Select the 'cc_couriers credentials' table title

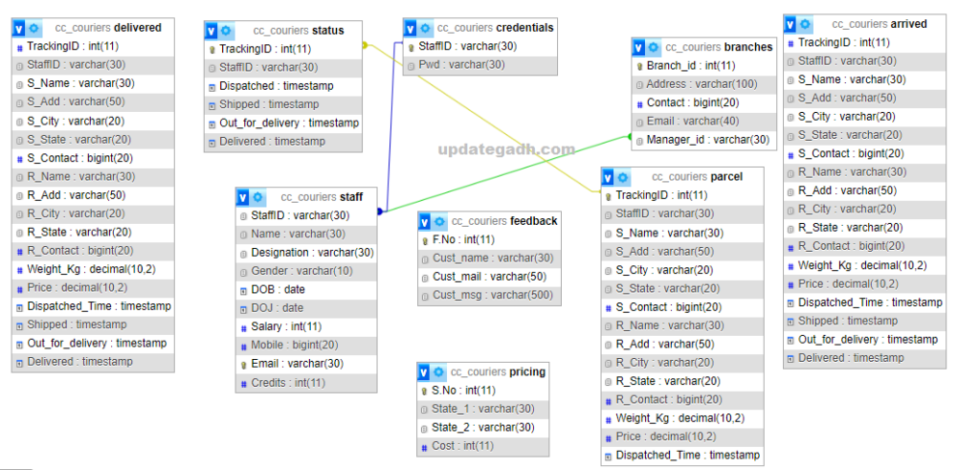495,28
